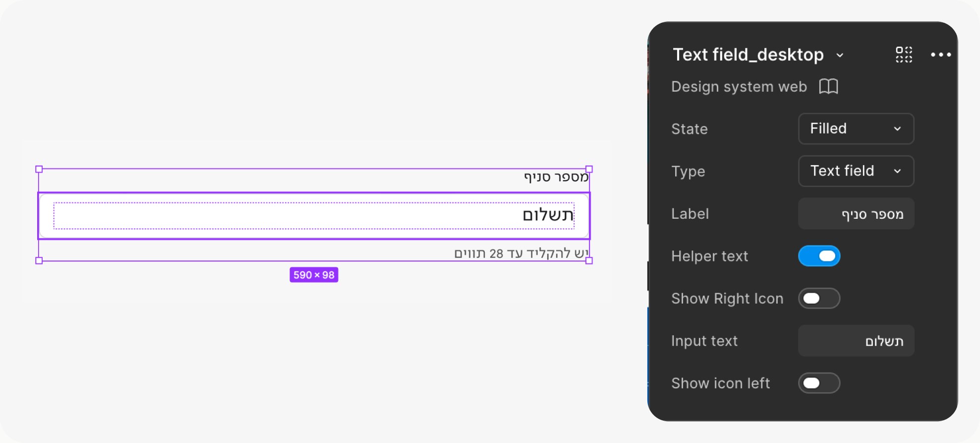Enable the Show Right Icon toggle

[x=819, y=298]
